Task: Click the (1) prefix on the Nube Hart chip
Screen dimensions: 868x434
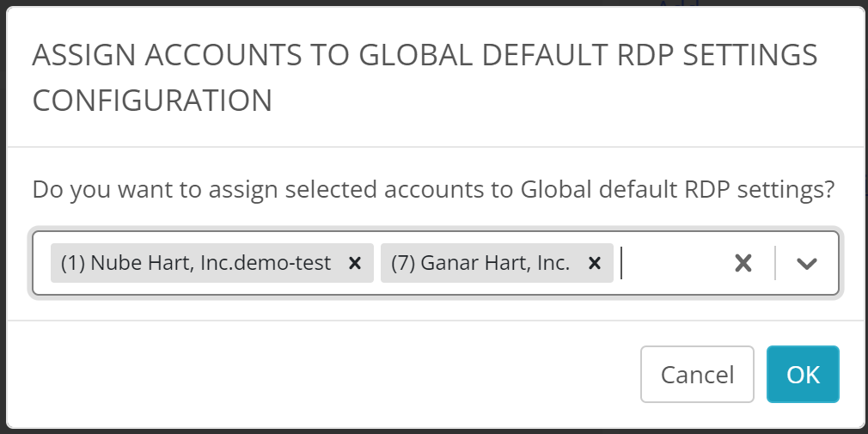Action: [x=72, y=264]
